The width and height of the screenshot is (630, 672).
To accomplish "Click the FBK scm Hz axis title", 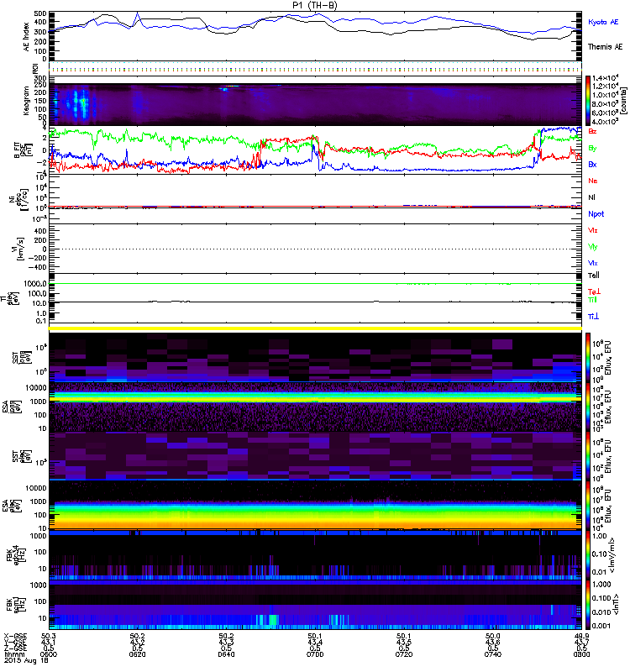I will (x=15, y=605).
